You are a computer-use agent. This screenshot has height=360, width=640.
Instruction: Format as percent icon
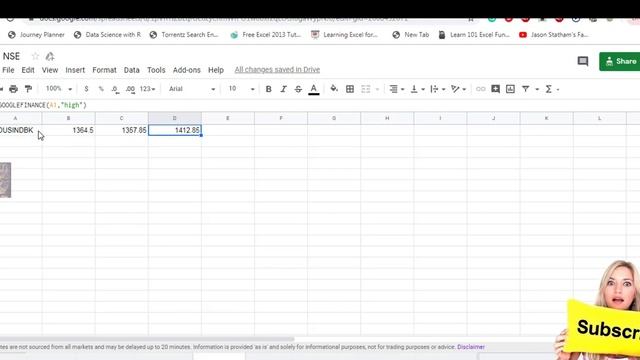(x=101, y=89)
